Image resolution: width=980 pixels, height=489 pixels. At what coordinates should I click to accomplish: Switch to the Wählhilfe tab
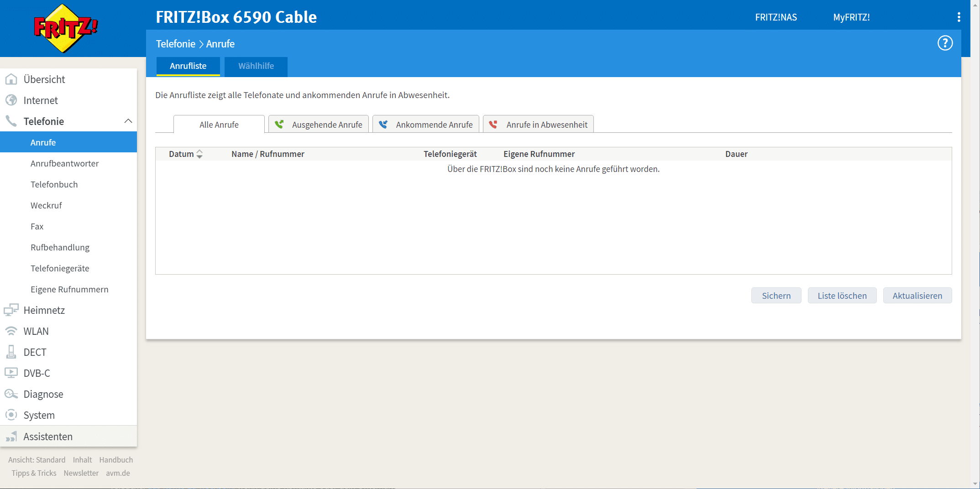[x=256, y=66]
